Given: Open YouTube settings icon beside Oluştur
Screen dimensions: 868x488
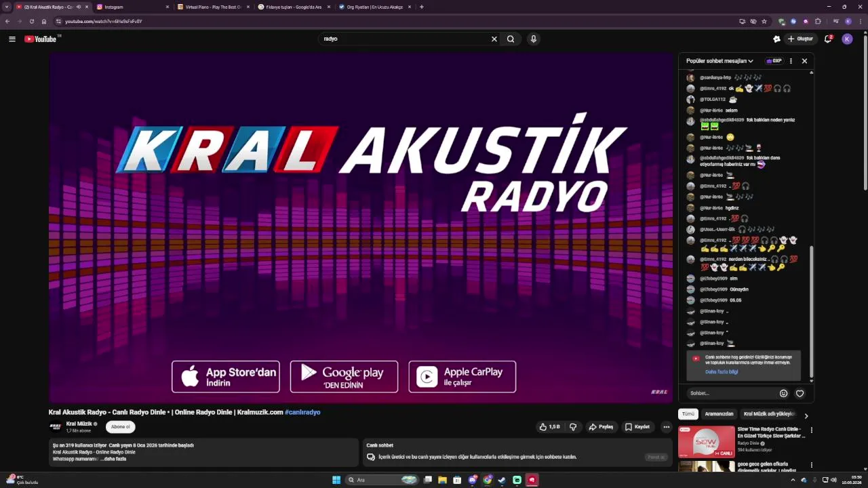Looking at the screenshot, I should tap(776, 39).
